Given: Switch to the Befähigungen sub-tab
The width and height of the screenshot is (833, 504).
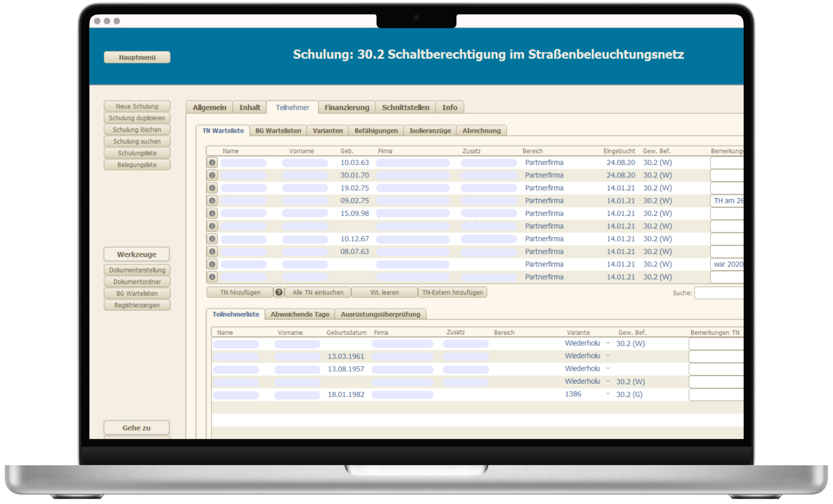Looking at the screenshot, I should pyautogui.click(x=376, y=131).
